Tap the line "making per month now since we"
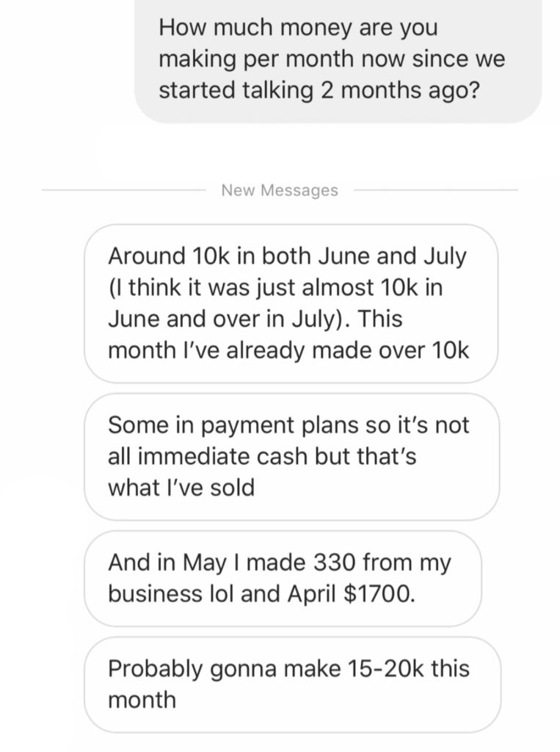Image resolution: width=560 pixels, height=752 pixels. coord(332,61)
